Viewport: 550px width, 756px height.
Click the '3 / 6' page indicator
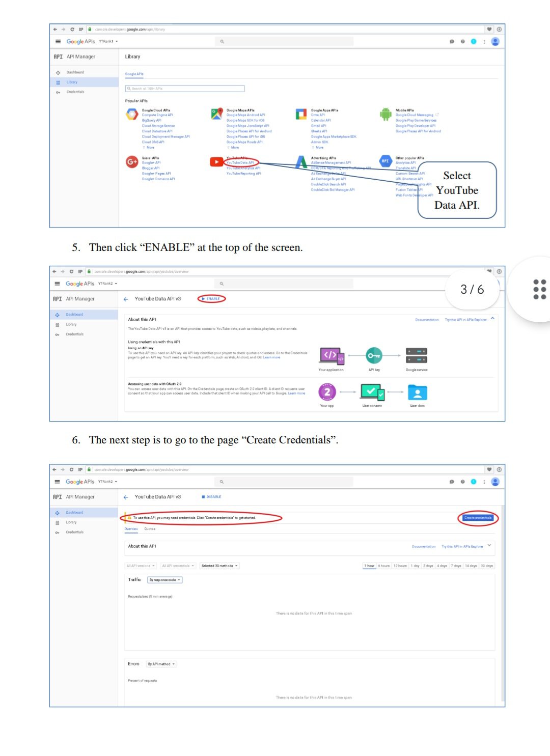(472, 290)
